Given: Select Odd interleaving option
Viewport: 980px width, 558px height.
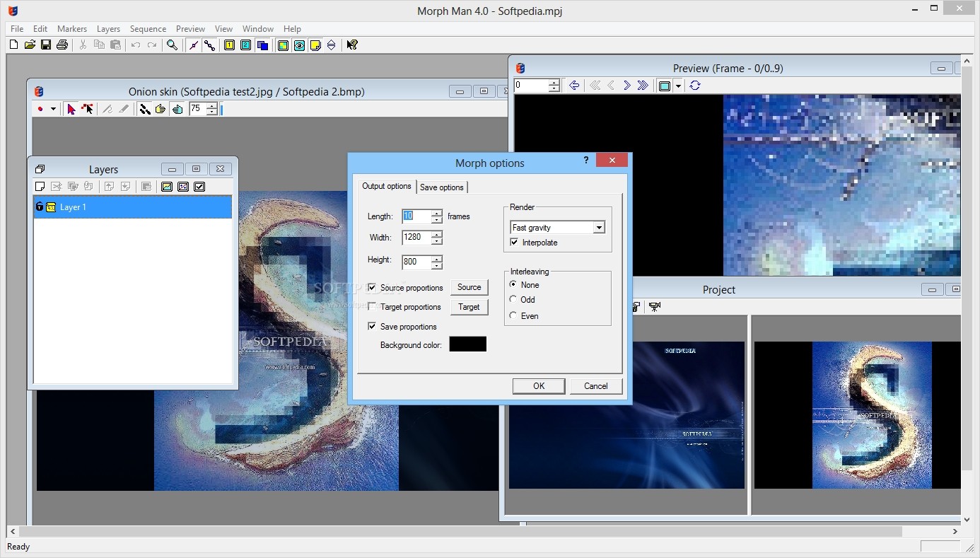Looking at the screenshot, I should (513, 299).
